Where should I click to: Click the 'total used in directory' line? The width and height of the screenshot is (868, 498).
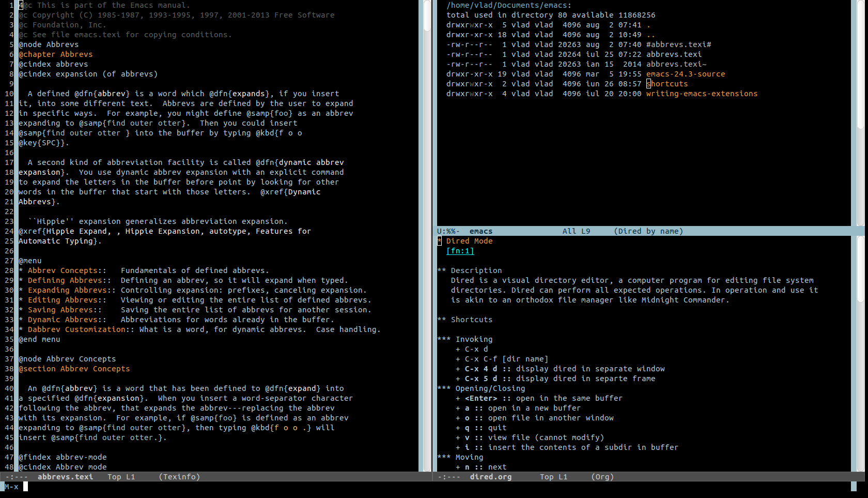coord(551,15)
